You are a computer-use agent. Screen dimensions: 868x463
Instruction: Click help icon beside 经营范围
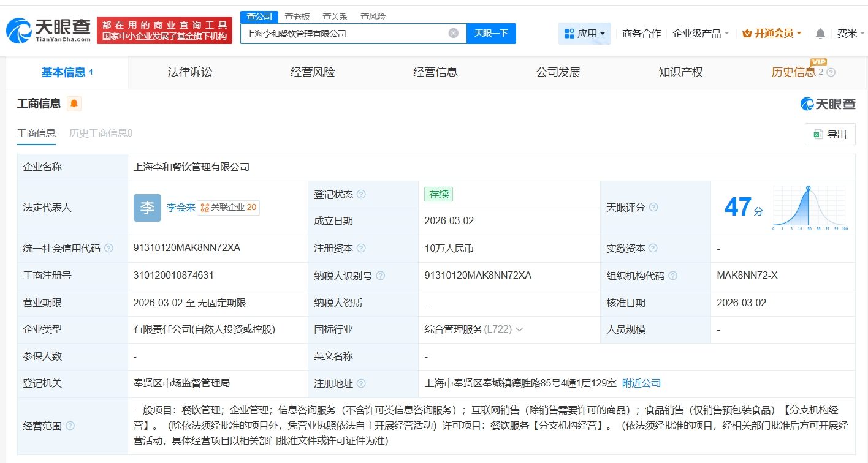pos(70,426)
